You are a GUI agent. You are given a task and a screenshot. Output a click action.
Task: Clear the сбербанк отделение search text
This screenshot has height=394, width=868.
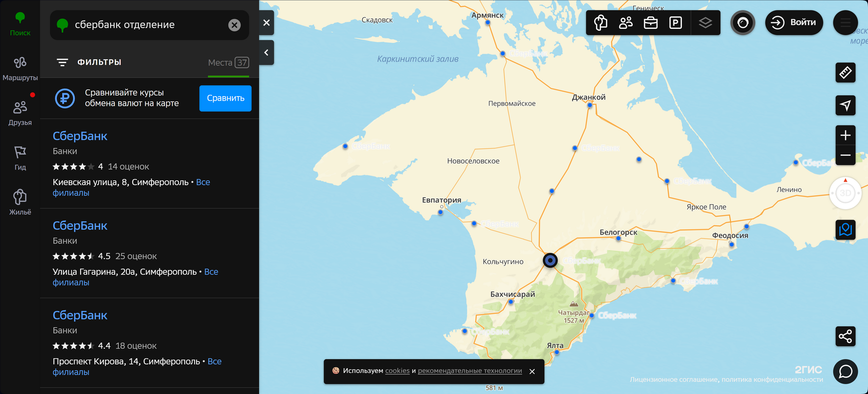coord(234,25)
